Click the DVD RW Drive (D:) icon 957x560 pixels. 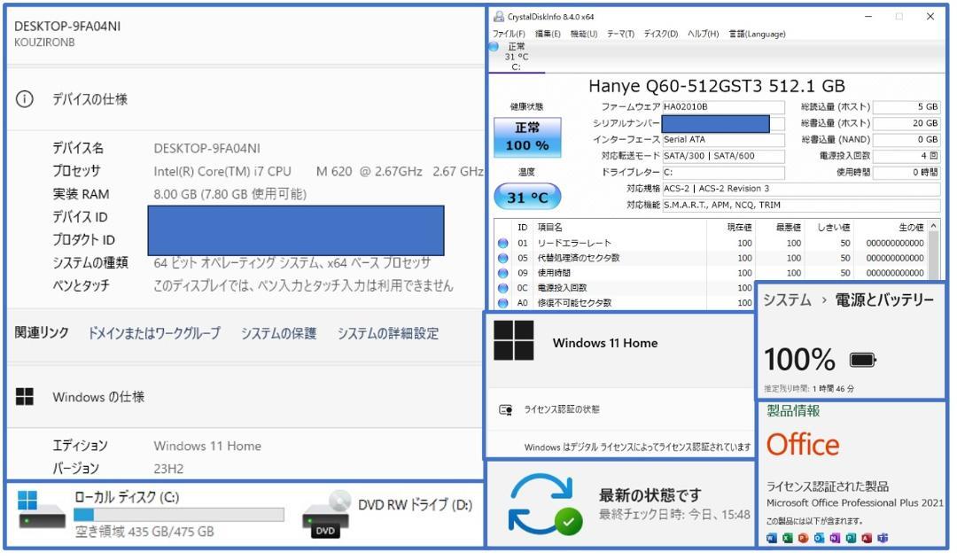click(x=326, y=514)
